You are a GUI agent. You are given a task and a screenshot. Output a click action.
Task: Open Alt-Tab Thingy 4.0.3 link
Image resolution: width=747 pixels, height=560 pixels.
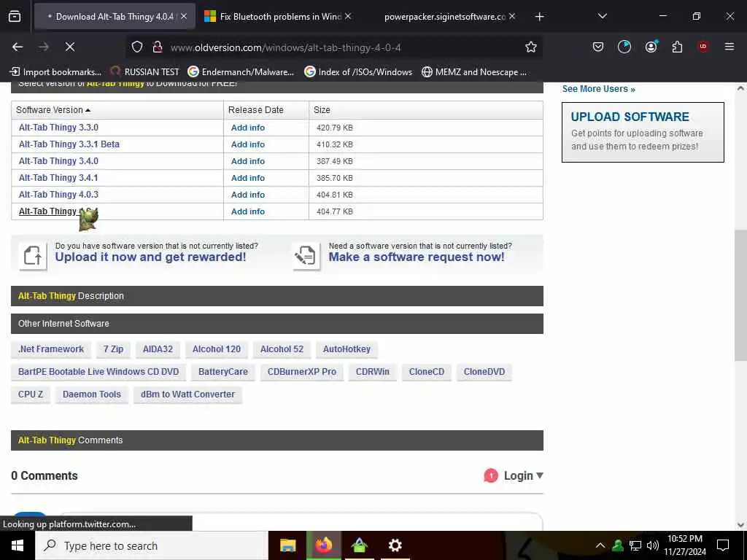[58, 194]
